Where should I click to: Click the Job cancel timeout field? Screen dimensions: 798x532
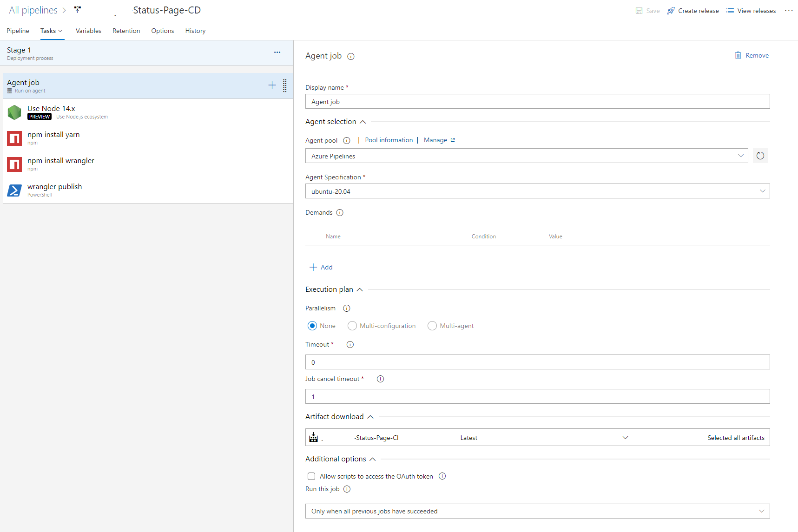click(537, 396)
